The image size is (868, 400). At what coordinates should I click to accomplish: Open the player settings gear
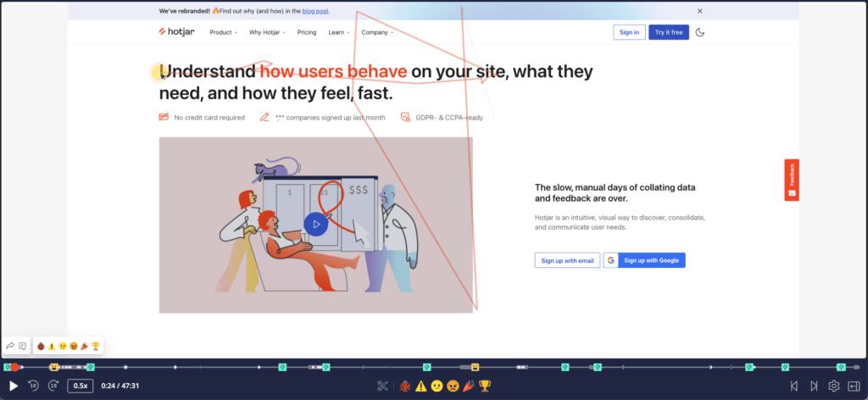[834, 386]
